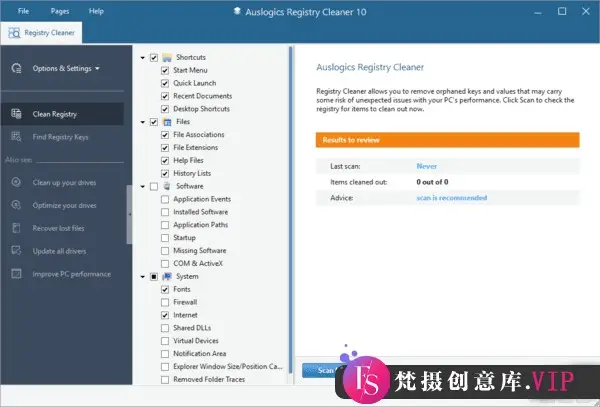Viewport: 600px width, 407px height.
Task: Select the Notification Area tree label
Action: tap(200, 354)
